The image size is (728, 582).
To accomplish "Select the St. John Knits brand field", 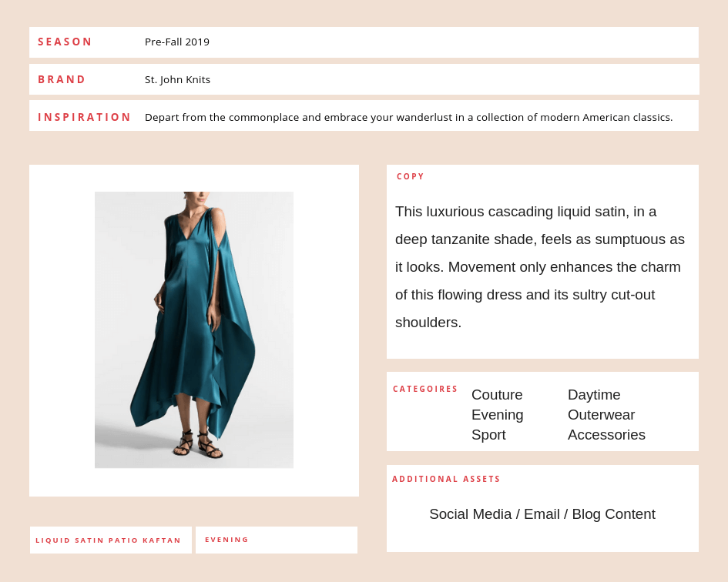I will [177, 80].
